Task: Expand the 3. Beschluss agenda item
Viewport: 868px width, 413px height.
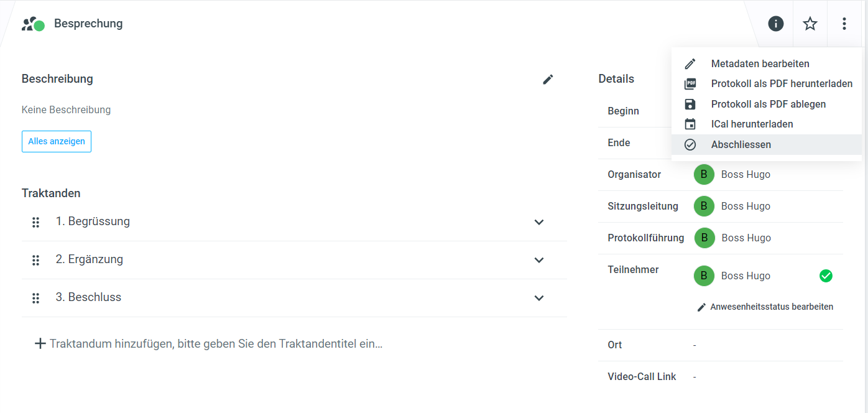Action: (x=539, y=298)
